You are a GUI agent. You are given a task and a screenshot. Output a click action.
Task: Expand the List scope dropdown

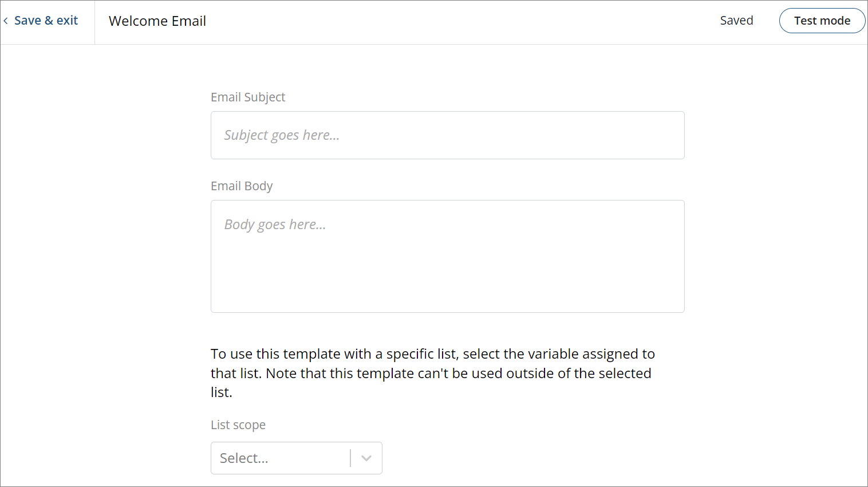(x=296, y=458)
